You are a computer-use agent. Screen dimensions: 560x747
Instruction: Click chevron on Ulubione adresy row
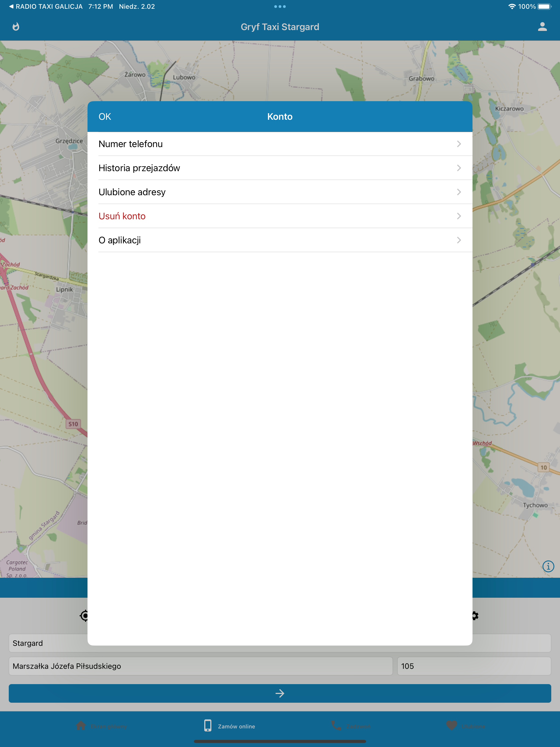pos(459,192)
